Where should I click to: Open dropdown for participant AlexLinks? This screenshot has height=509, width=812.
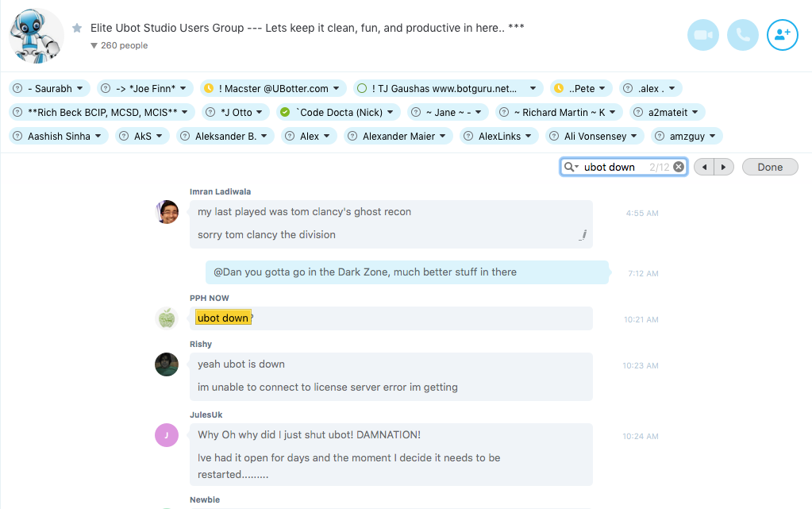click(528, 137)
